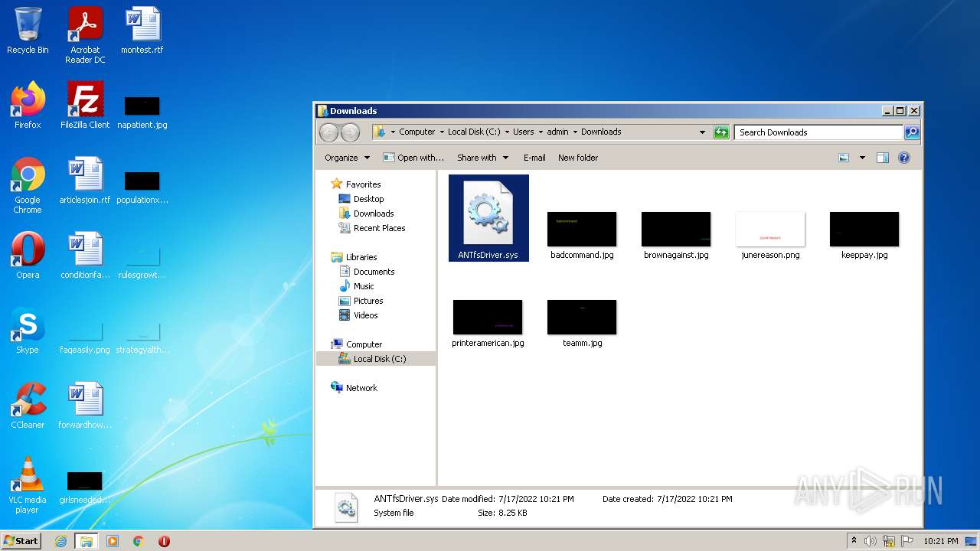Image resolution: width=980 pixels, height=551 pixels.
Task: Open the Recycle Bin desktop icon
Action: (28, 31)
